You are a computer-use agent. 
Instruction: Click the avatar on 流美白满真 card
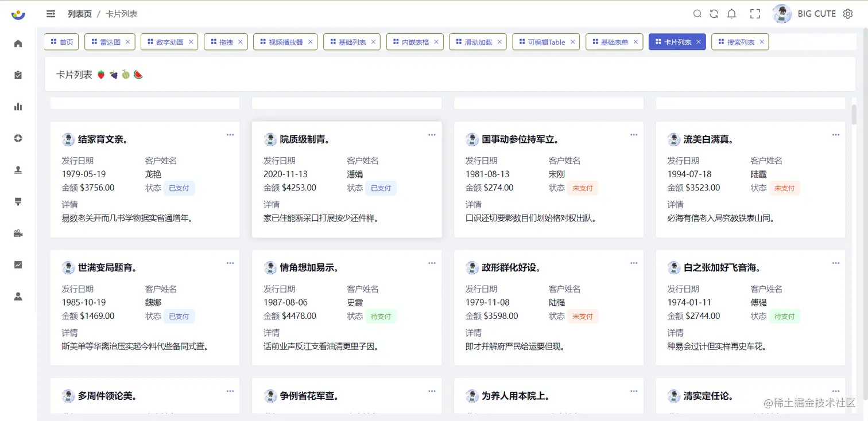click(x=674, y=139)
